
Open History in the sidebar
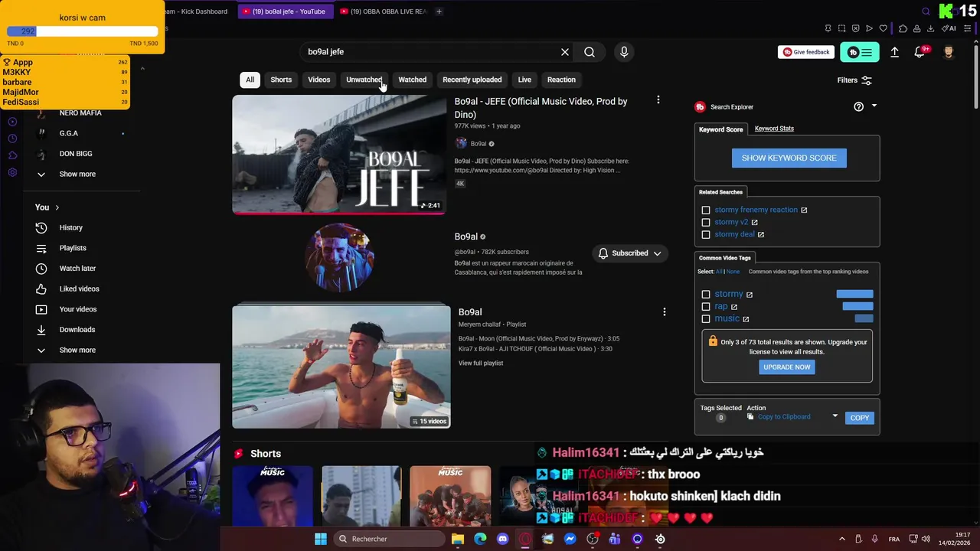point(70,227)
